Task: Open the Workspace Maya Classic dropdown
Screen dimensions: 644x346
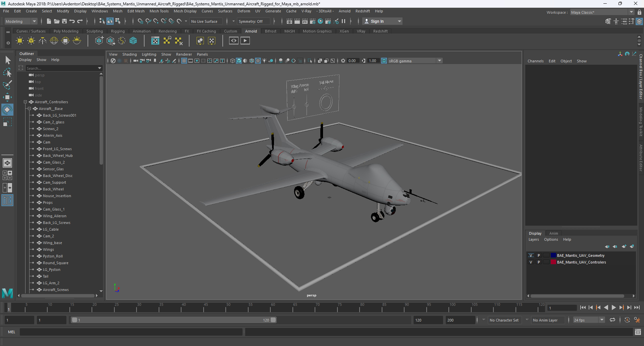Action: (602, 12)
